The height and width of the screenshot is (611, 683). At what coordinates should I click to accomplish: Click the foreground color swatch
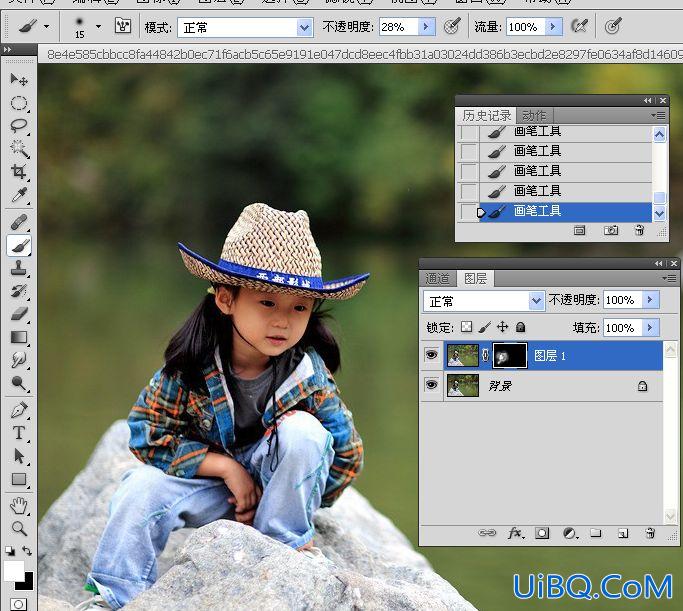click(x=13, y=570)
